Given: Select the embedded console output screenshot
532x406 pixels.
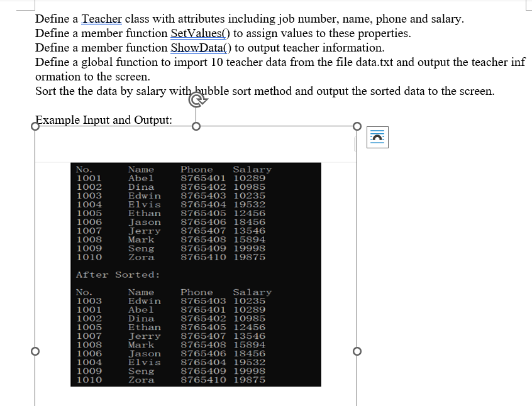Looking at the screenshot, I should pos(195,273).
